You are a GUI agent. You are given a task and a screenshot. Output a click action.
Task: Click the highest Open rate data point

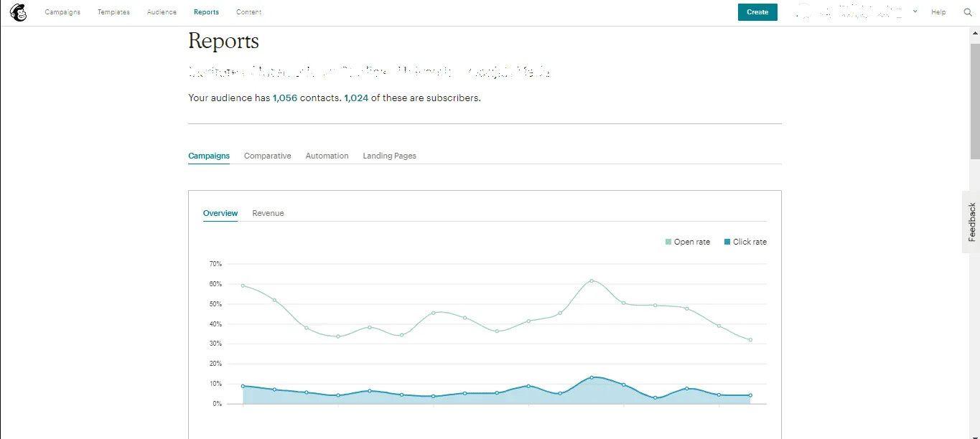pos(592,281)
